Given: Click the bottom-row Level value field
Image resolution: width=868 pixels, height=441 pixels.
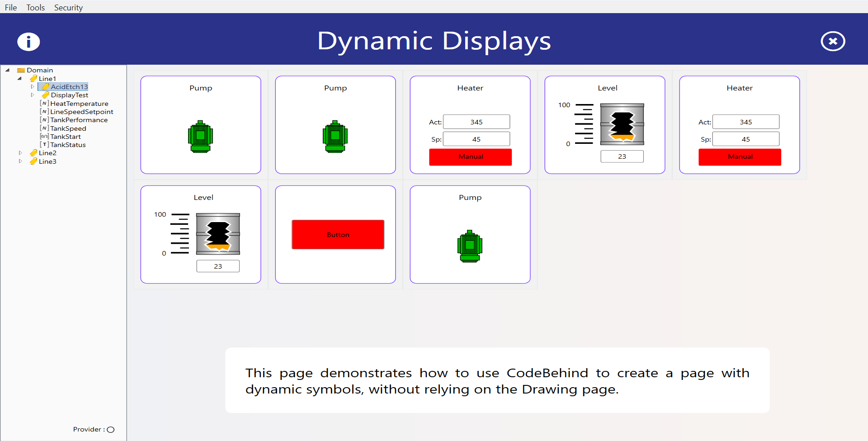Looking at the screenshot, I should pos(218,266).
